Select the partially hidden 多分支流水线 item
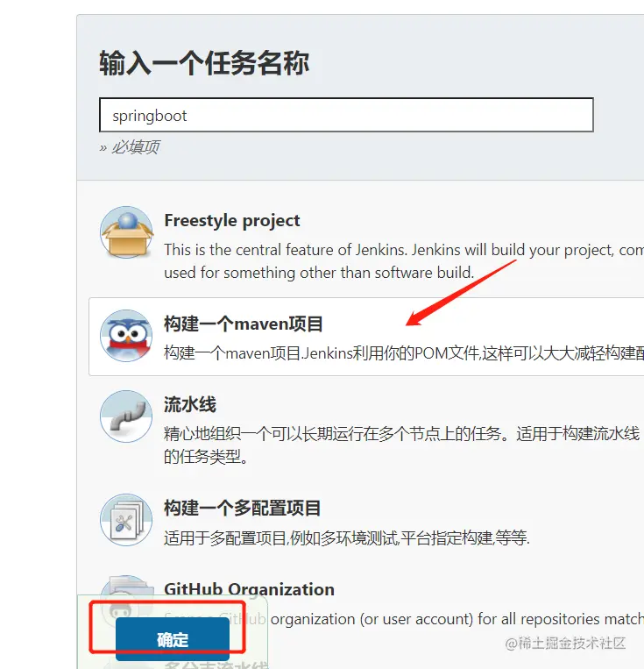 pyautogui.click(x=216, y=665)
